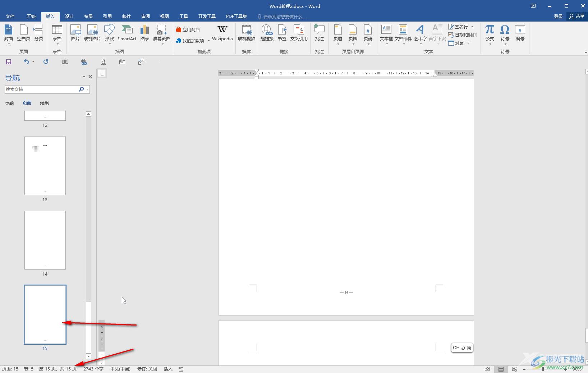Insert an online video (联机视频)

click(x=247, y=33)
